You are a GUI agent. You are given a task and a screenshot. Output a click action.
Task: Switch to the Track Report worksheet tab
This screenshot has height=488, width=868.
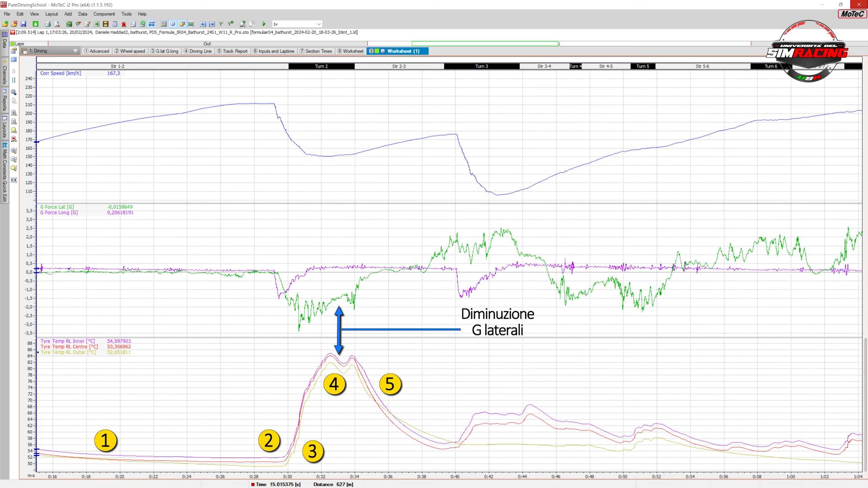(232, 51)
